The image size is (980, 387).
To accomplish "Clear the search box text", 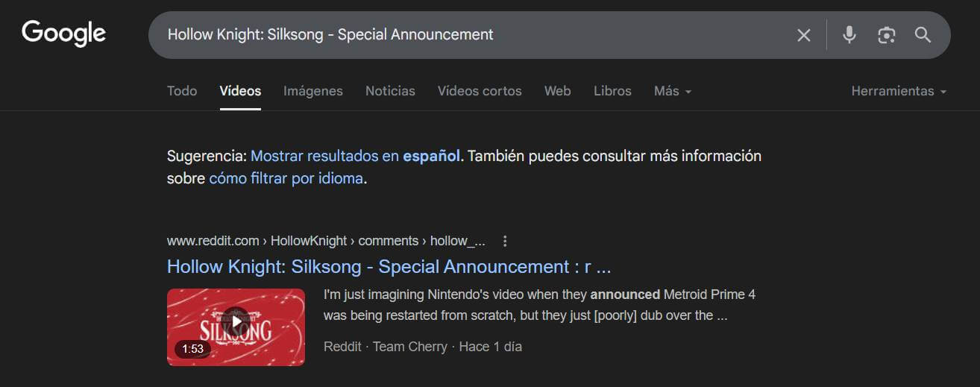I will click(x=803, y=35).
